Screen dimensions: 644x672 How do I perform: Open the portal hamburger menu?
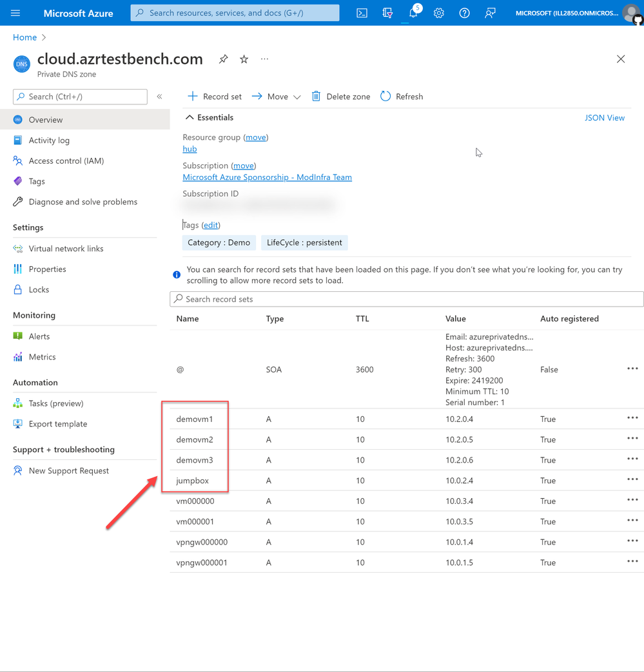pos(15,13)
